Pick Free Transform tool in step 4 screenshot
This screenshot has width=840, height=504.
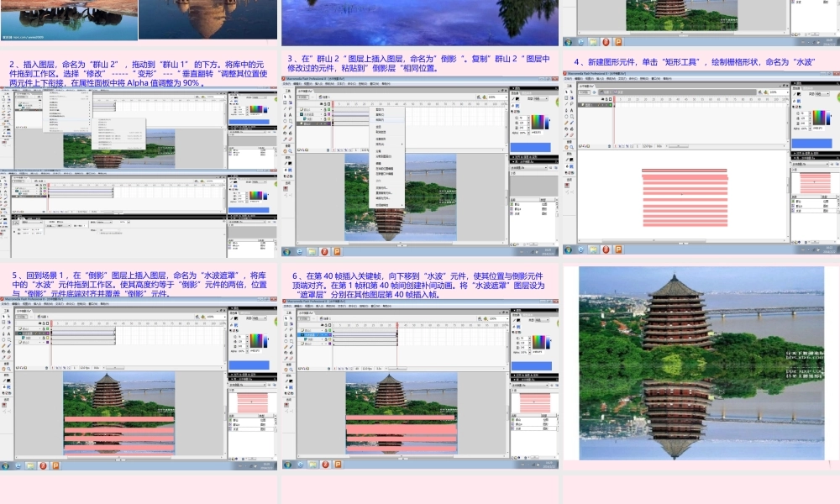pos(566,98)
